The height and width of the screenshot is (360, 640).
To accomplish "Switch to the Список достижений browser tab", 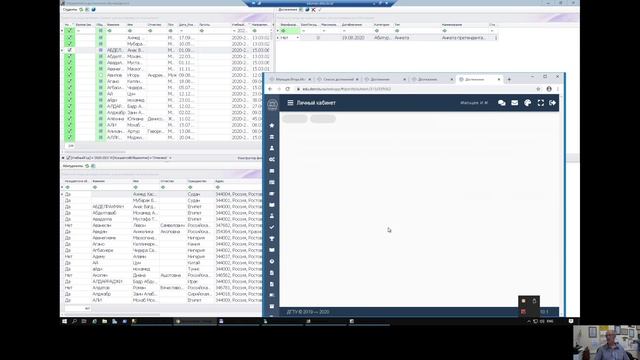I will [338, 79].
